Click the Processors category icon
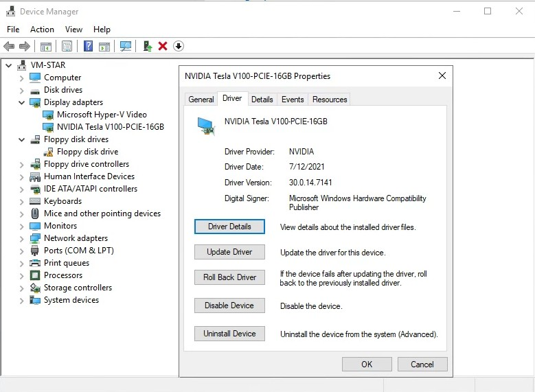535x392 pixels. pyautogui.click(x=35, y=275)
